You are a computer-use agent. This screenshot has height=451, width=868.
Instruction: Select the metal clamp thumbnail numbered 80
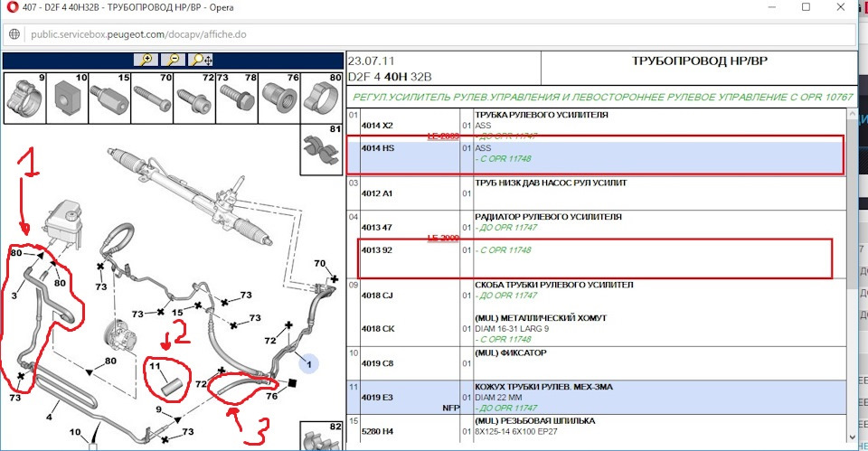coord(322,99)
